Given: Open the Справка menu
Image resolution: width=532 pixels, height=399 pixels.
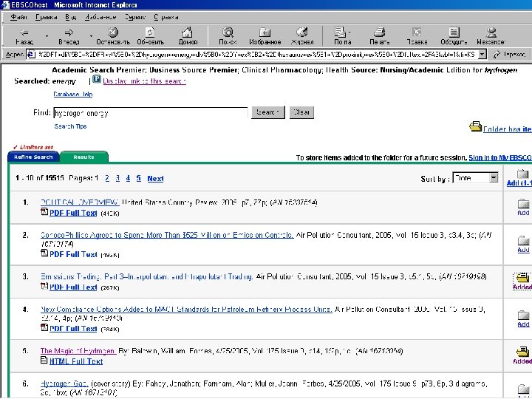Looking at the screenshot, I should coord(166,17).
